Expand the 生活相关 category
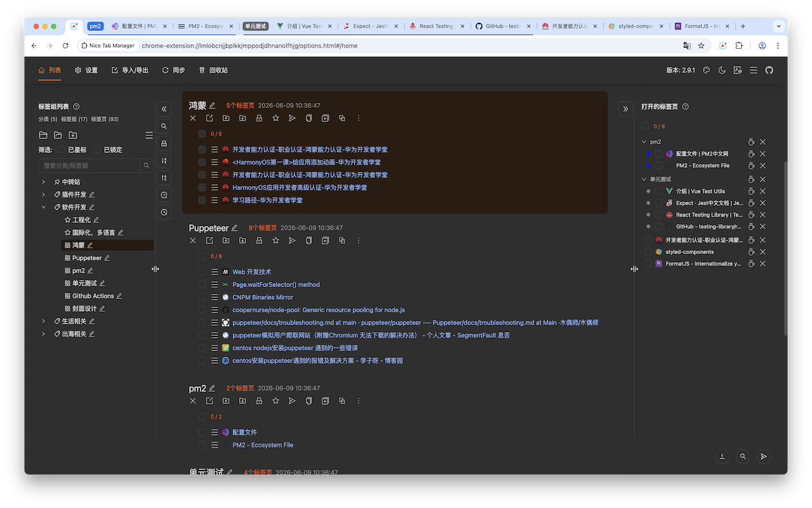812x508 pixels. pyautogui.click(x=44, y=321)
